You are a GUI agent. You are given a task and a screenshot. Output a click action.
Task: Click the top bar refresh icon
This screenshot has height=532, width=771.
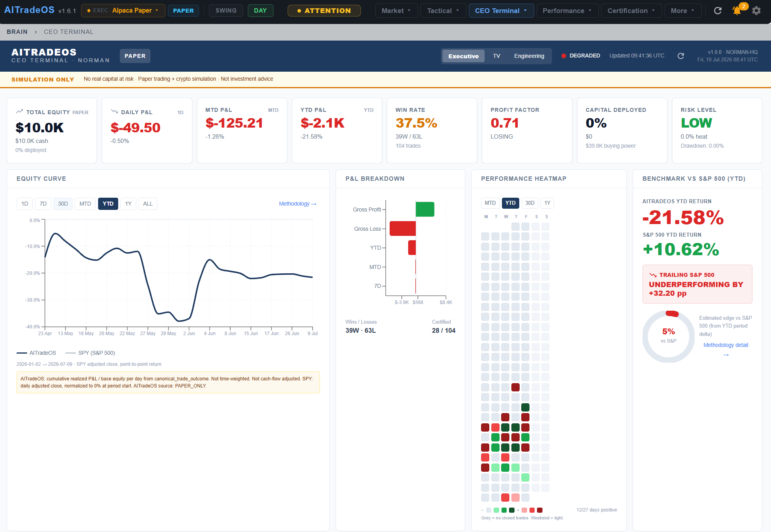point(718,11)
